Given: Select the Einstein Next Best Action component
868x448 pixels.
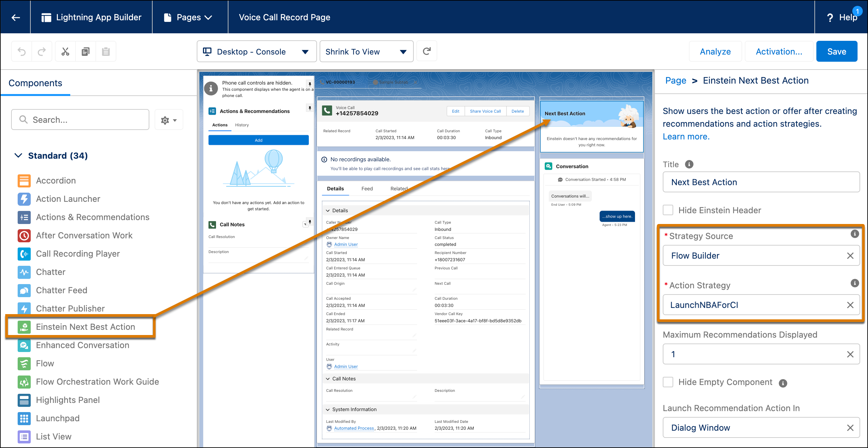Looking at the screenshot, I should (85, 327).
